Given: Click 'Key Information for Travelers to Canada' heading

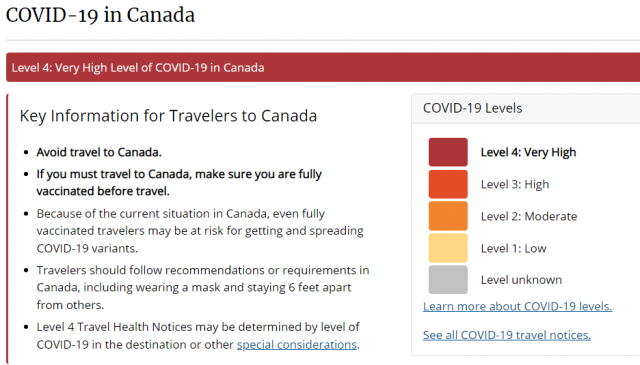Looking at the screenshot, I should (x=168, y=116).
